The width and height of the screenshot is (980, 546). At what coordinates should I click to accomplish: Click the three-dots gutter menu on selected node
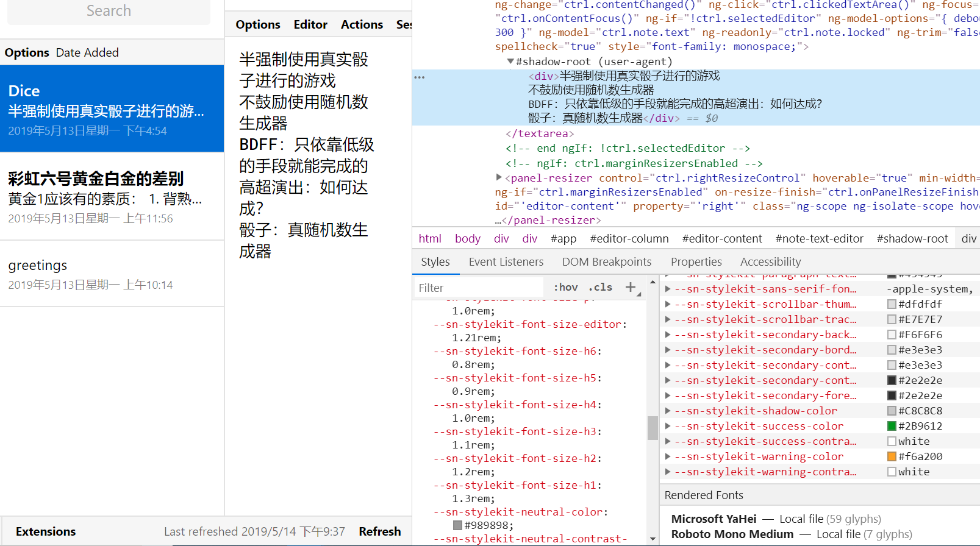(x=419, y=77)
